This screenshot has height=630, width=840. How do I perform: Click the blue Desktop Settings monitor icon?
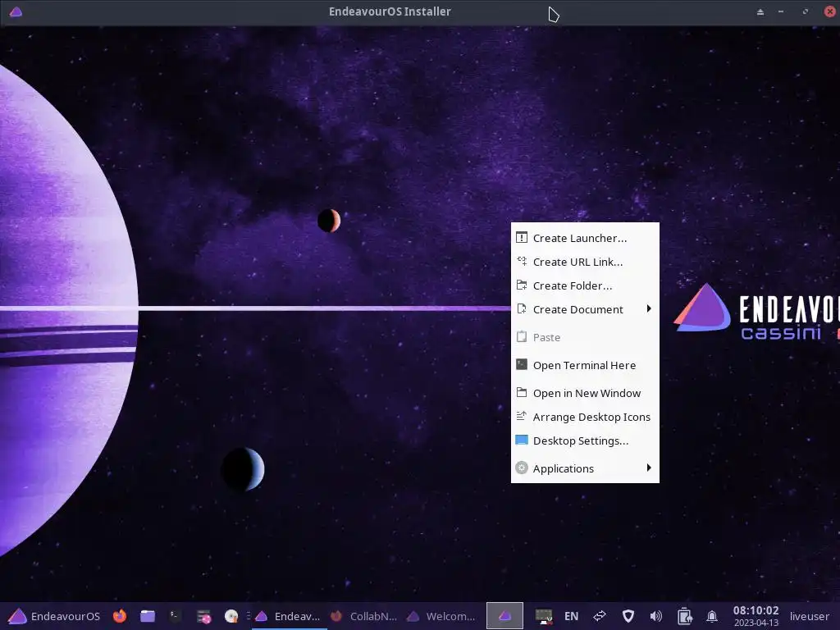click(521, 440)
